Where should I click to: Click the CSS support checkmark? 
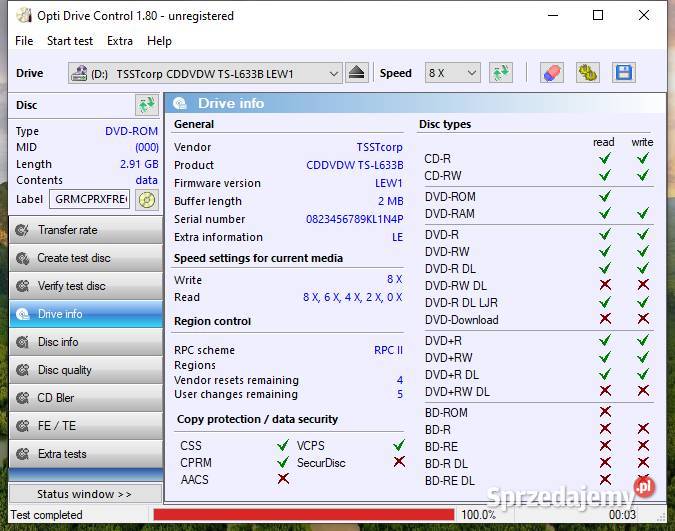click(x=283, y=445)
